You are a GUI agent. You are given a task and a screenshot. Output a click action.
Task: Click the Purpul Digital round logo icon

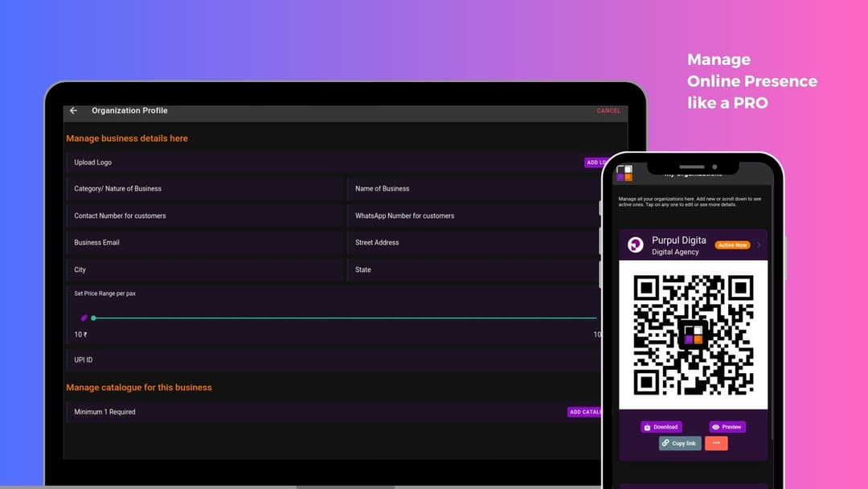pyautogui.click(x=636, y=245)
